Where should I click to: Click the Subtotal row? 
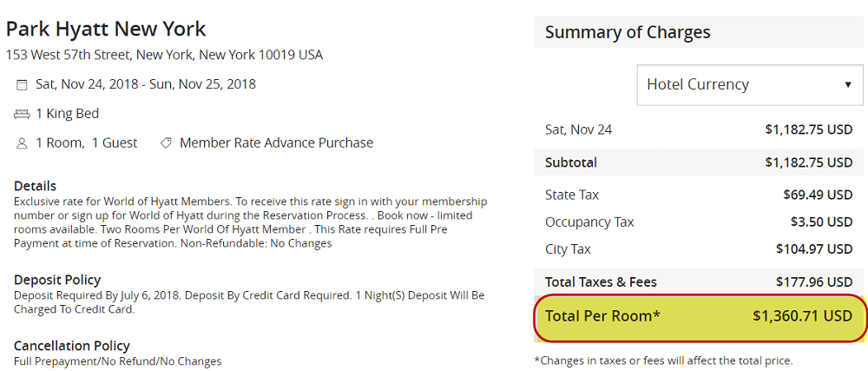point(700,162)
